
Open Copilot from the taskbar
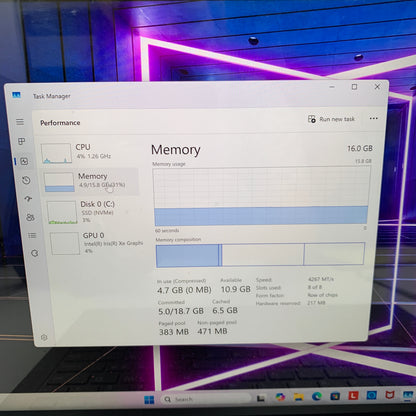[x=280, y=397]
